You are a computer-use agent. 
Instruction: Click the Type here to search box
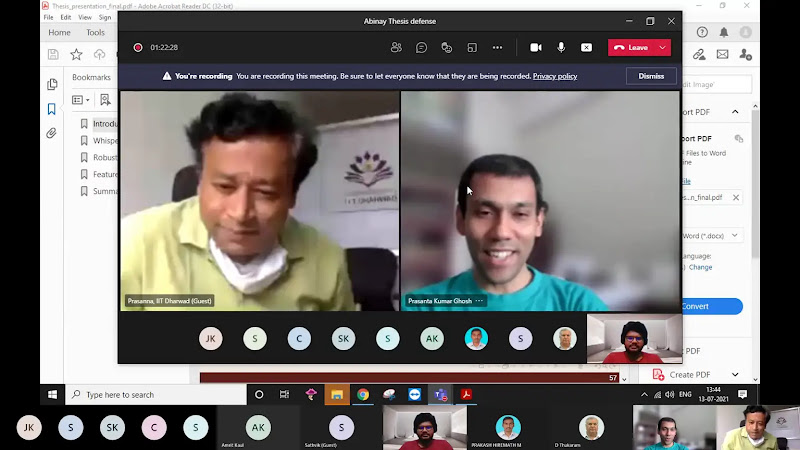pos(156,394)
